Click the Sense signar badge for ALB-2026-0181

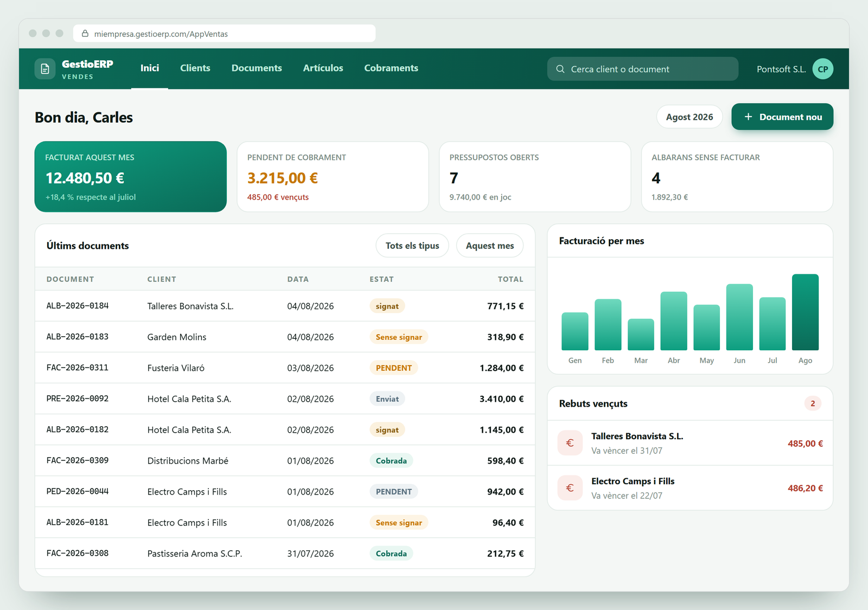399,522
